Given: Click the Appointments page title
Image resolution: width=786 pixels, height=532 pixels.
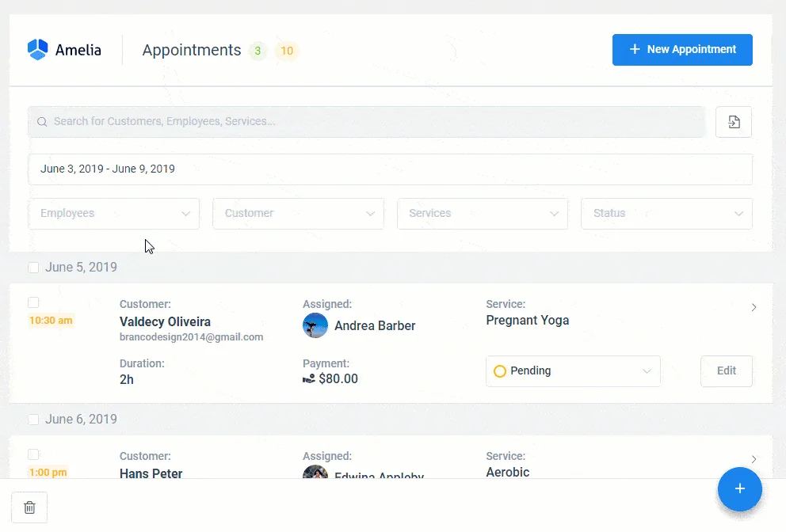Looking at the screenshot, I should tap(192, 50).
